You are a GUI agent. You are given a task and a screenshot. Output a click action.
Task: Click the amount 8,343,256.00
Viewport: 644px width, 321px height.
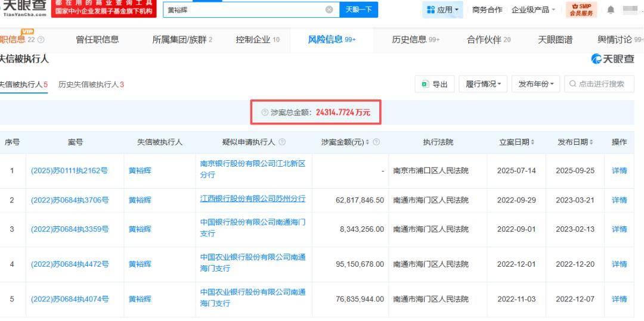[x=362, y=229]
